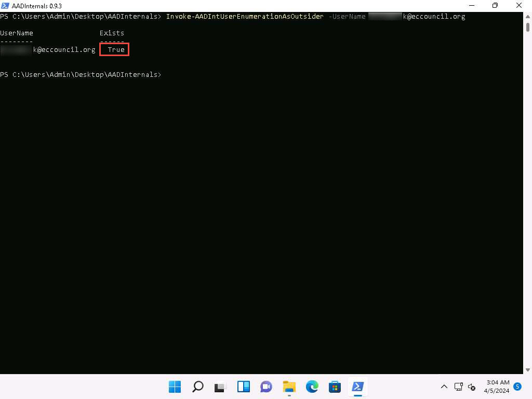This screenshot has height=399, width=532.
Task: Open File Explorer from taskbar
Action: [x=289, y=387]
